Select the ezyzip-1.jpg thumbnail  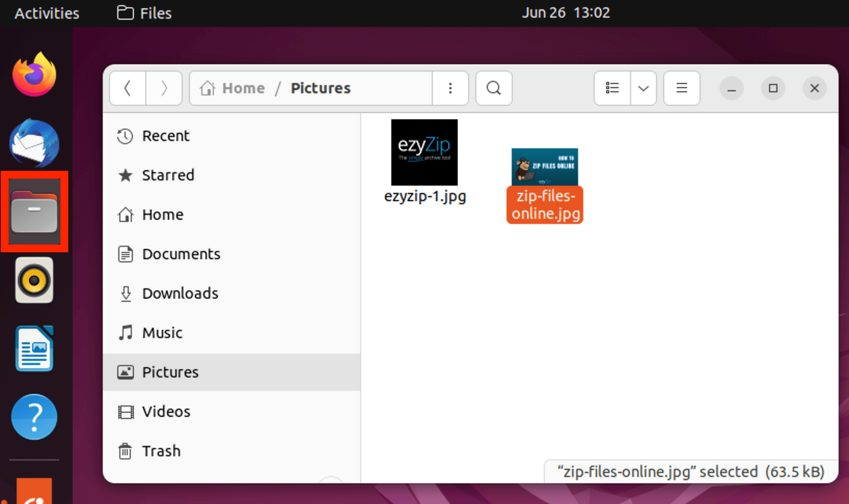coord(424,152)
